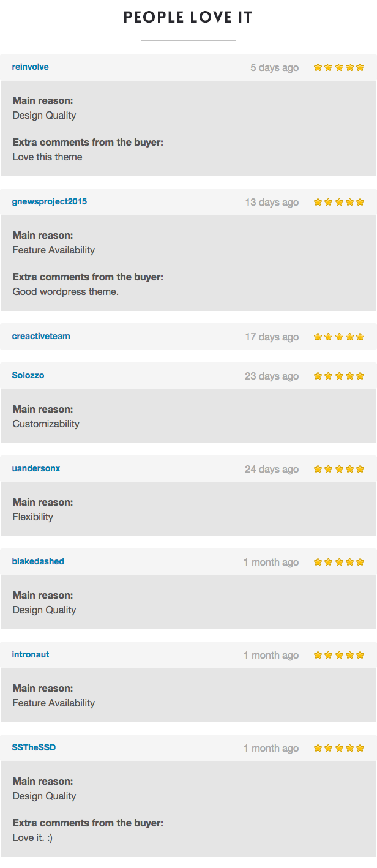Click the "People Love It" heading

(188, 18)
